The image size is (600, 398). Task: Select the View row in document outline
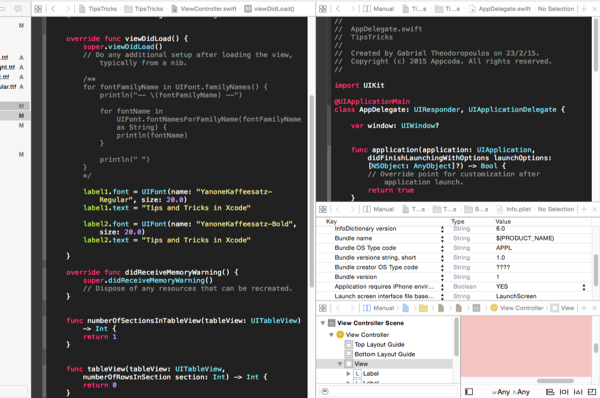click(x=385, y=364)
